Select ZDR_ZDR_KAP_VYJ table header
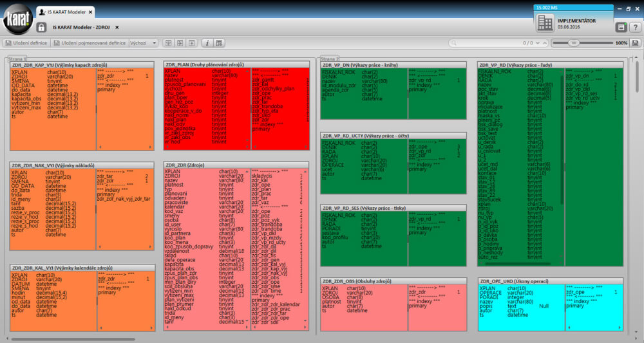Screen dimensions: 644x343 pyautogui.click(x=82, y=65)
